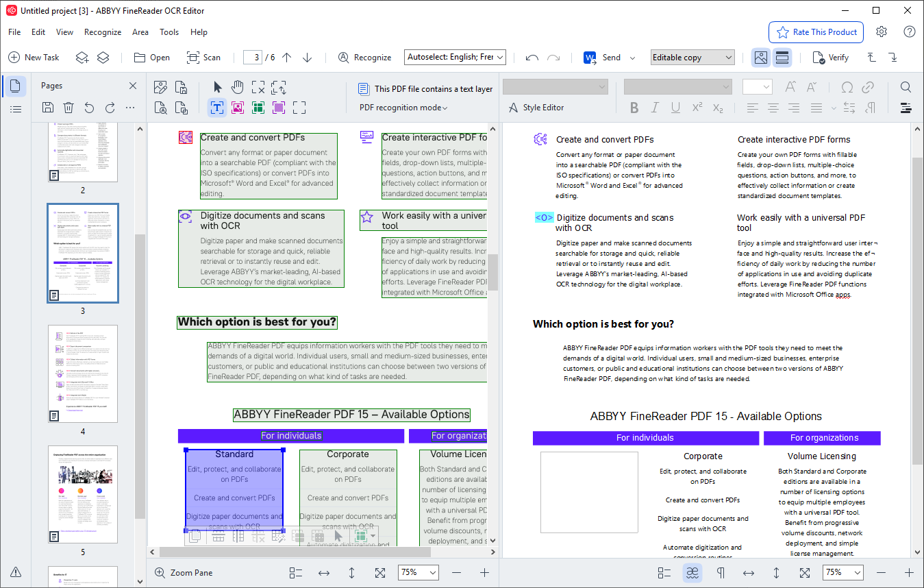924x588 pixels.
Task: Open the image editor icon
Action: (161, 87)
